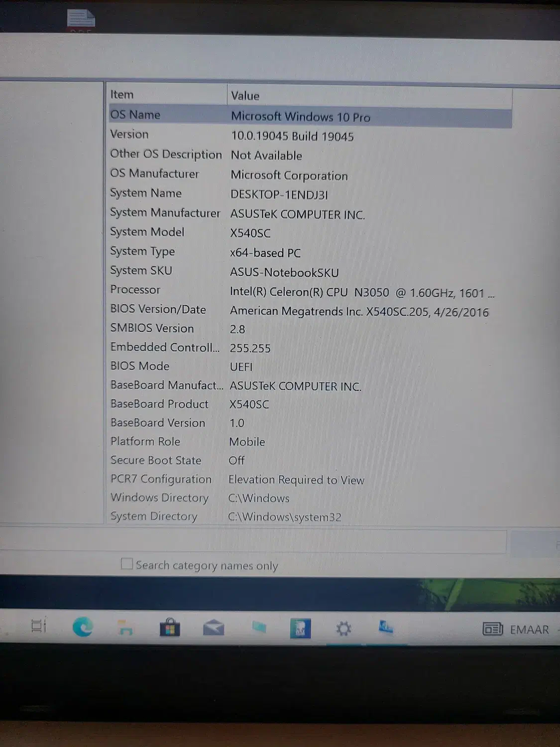Click the value 'Microsoft Windows 10 Pro'

[x=301, y=117]
